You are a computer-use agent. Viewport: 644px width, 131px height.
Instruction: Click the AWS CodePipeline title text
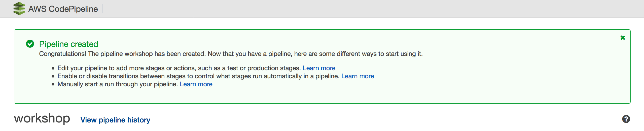63,9
